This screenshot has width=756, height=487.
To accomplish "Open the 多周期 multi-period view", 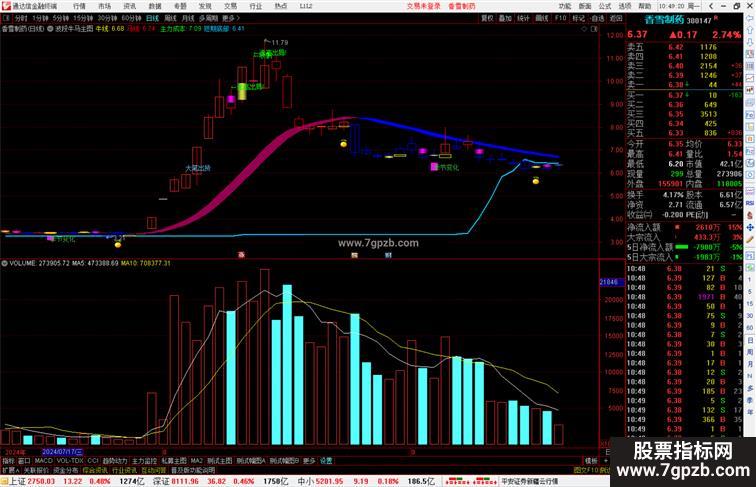I will tap(208, 18).
